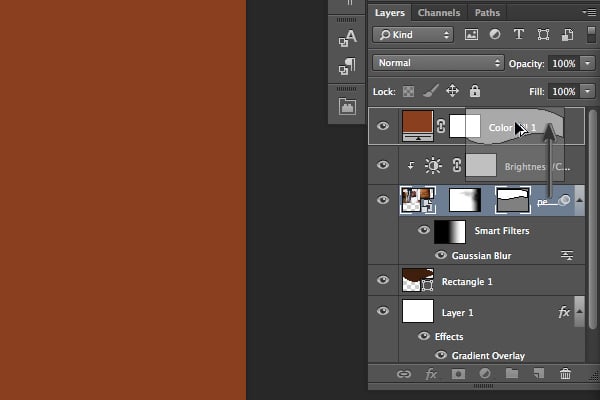Hide the Color Fill 1 layer

point(383,126)
